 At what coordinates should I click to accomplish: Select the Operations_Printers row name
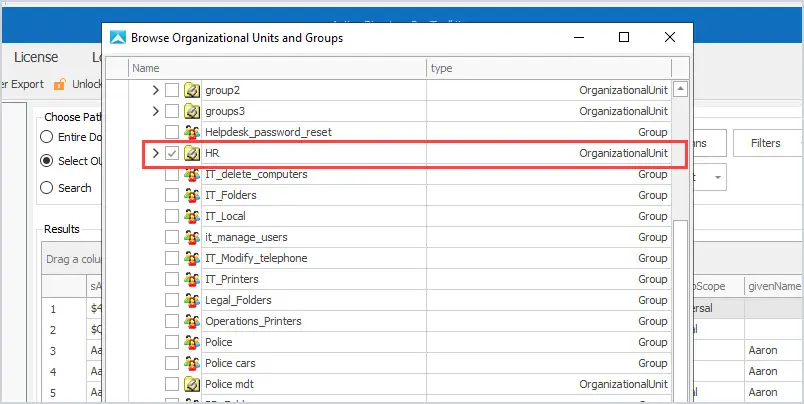(x=253, y=321)
